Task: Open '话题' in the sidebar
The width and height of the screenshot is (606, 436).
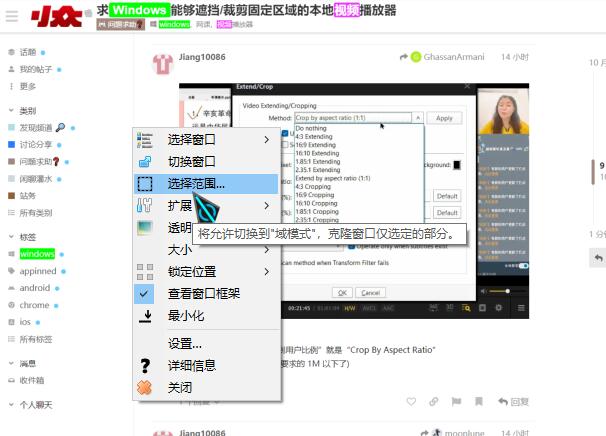Action: (27, 51)
